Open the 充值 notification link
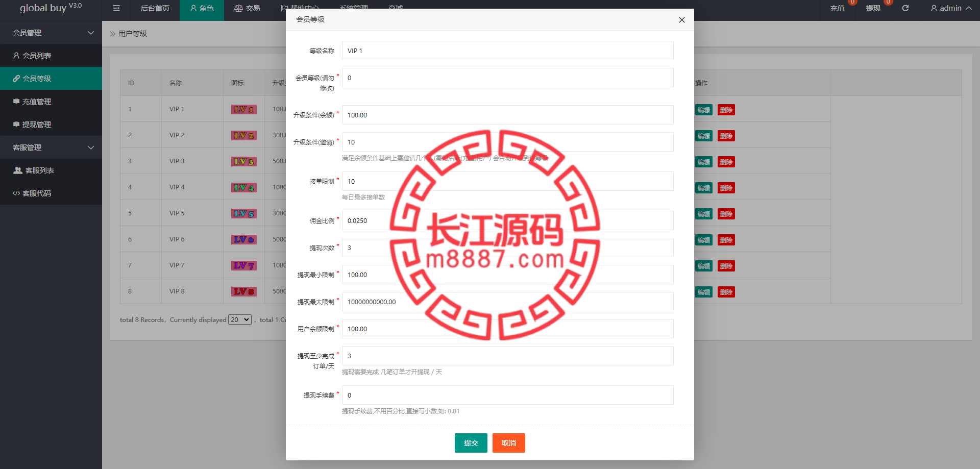Screen dimensions: 980x469 point(838,8)
